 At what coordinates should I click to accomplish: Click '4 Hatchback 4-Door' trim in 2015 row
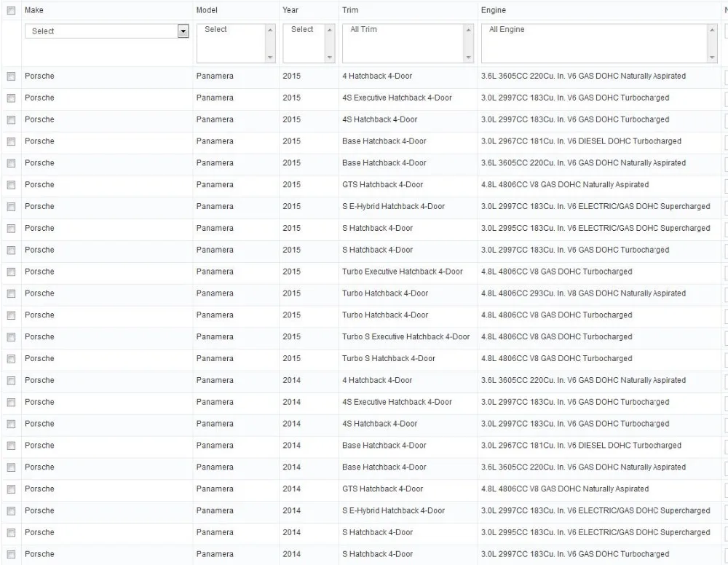point(377,76)
